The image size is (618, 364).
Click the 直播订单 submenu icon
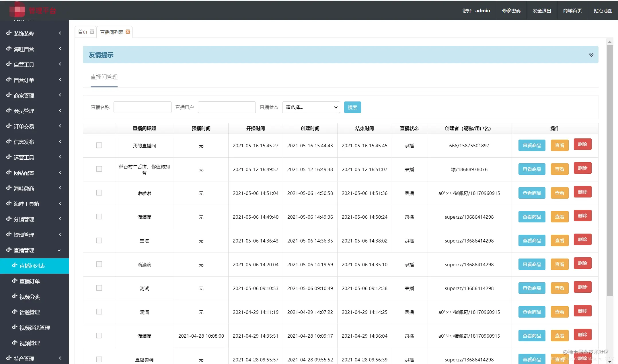click(x=15, y=281)
